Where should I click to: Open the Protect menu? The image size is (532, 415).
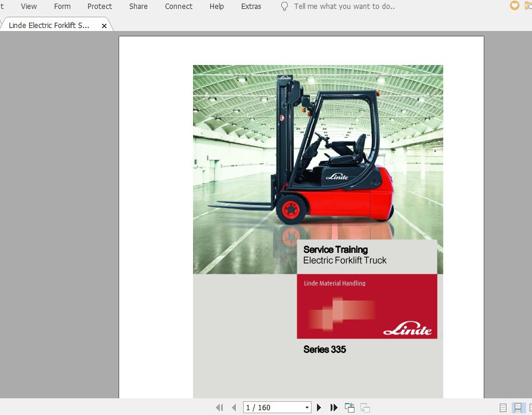click(99, 7)
